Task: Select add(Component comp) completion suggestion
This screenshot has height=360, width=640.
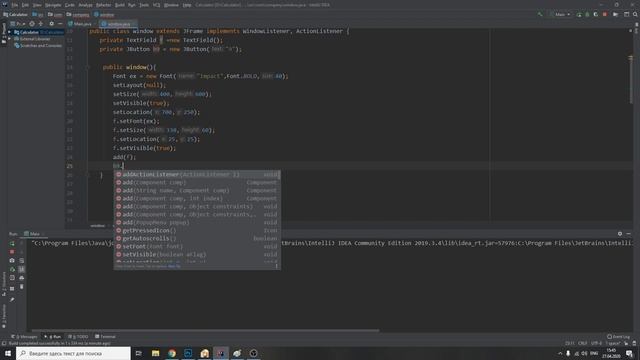Action: (x=197, y=182)
